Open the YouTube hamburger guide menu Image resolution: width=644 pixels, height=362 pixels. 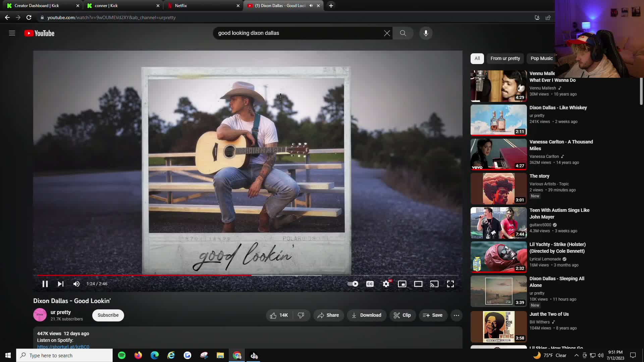click(x=12, y=33)
